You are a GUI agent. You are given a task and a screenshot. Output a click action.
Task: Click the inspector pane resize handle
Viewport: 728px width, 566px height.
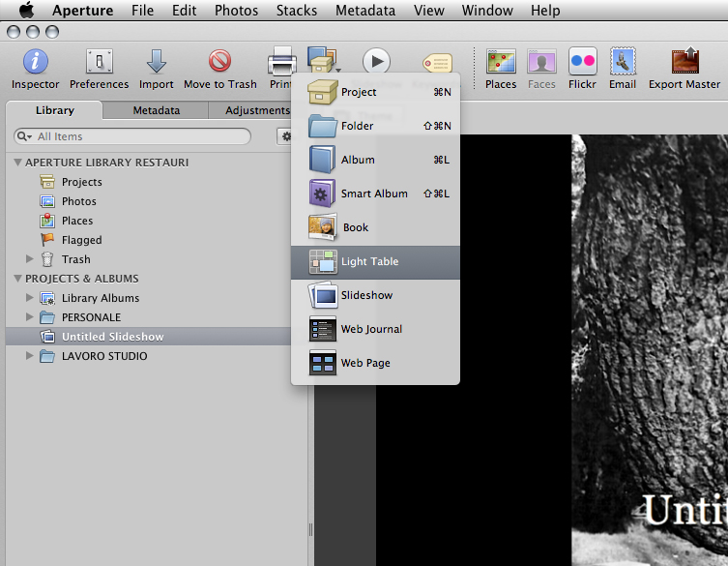pyautogui.click(x=310, y=530)
